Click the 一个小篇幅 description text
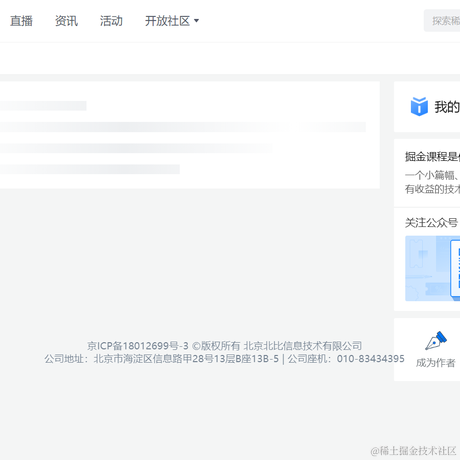460x460 pixels. [x=432, y=182]
